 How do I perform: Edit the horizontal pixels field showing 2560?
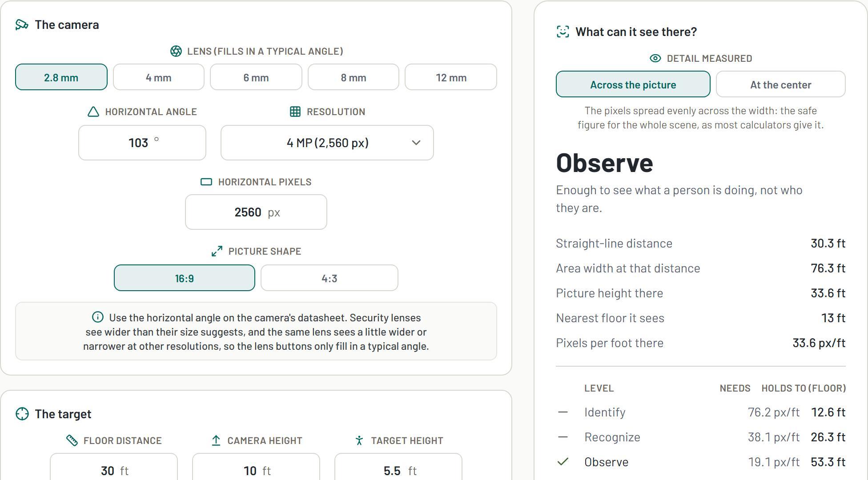256,212
